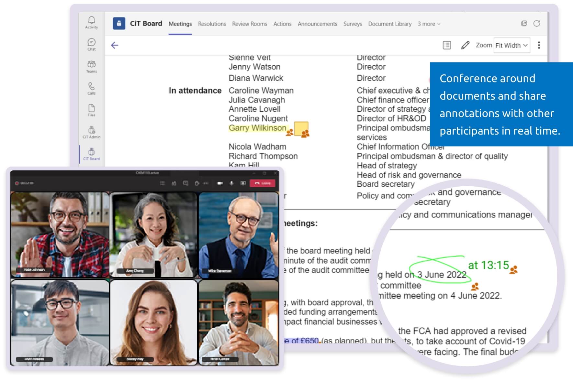Select the pencil annotation tool
The width and height of the screenshot is (573, 392).
click(x=465, y=45)
